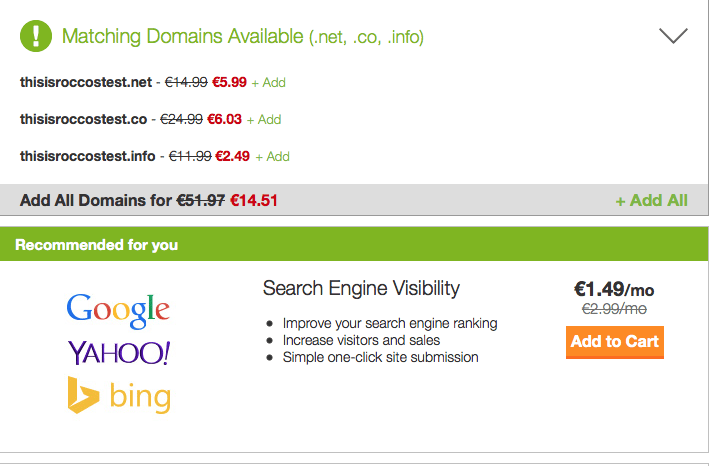Click Improve your search engine ranking bullet
Image resolution: width=713 pixels, height=466 pixels.
click(390, 323)
